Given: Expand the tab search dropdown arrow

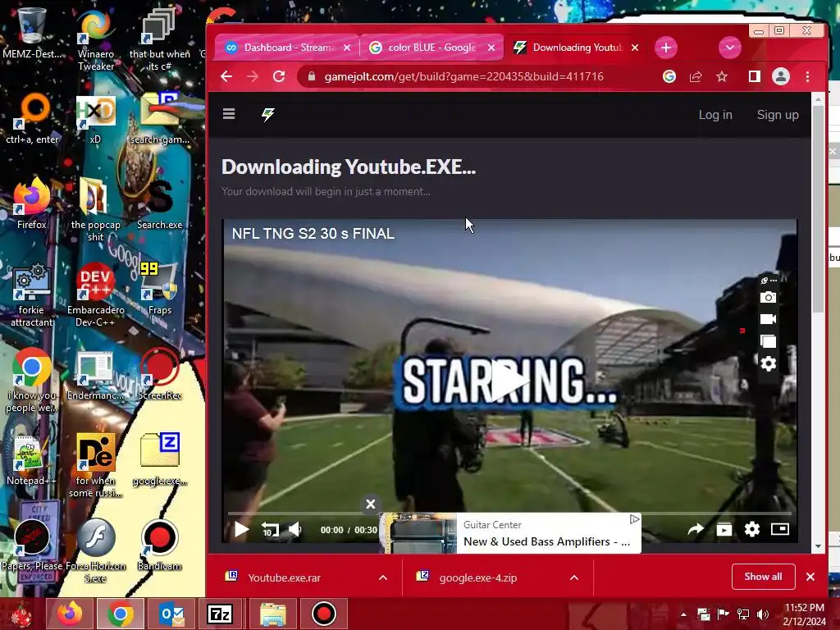Looking at the screenshot, I should 729,48.
